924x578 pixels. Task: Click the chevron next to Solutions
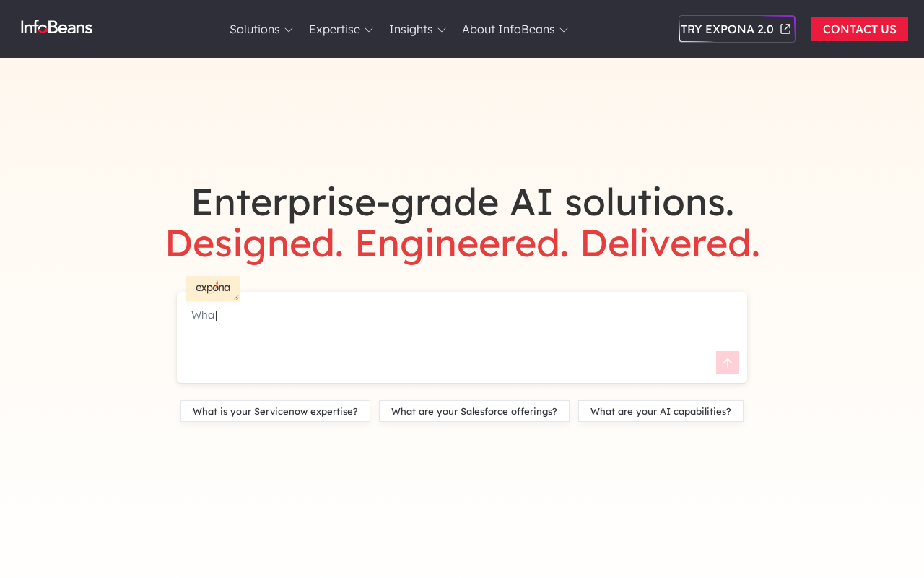coord(289,30)
